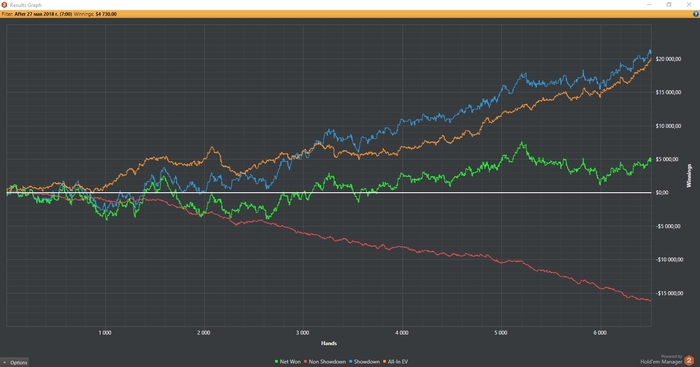Minimize the Results Graph window
This screenshot has height=367, width=700.
650,5
